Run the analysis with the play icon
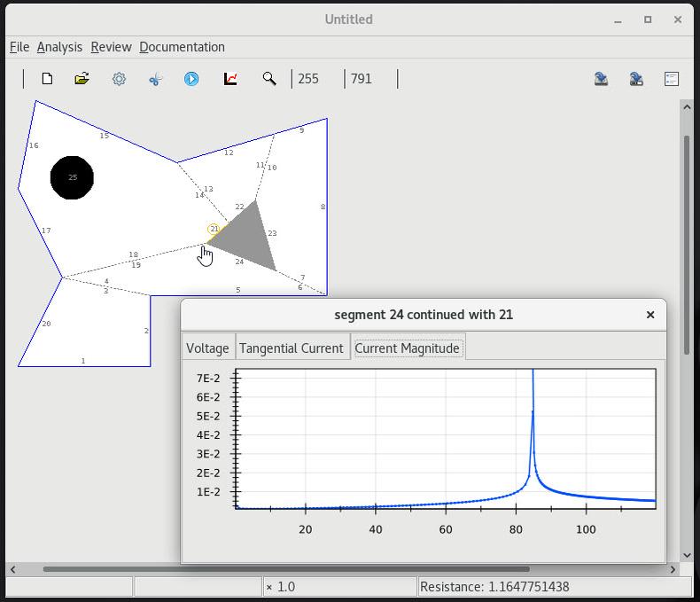Viewport: 700px width, 602px height. 191,79
